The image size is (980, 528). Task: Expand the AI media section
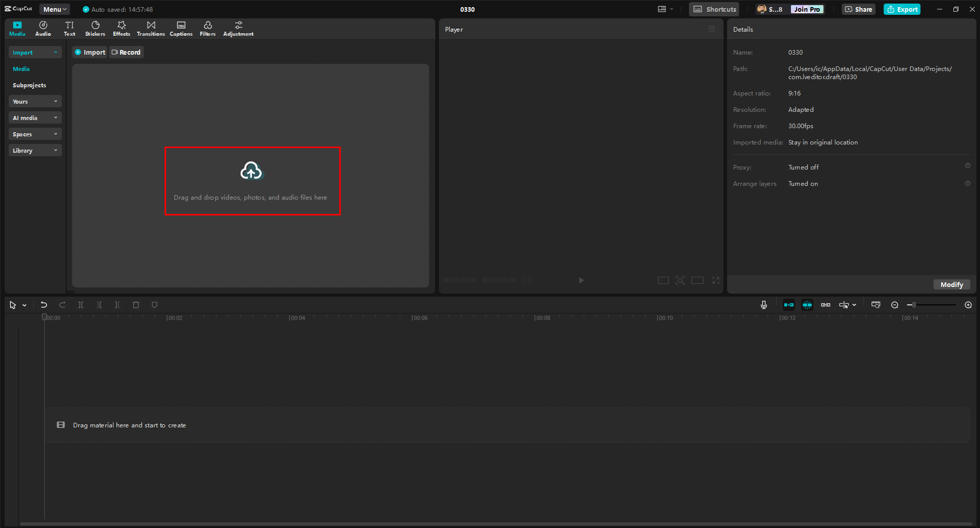35,117
